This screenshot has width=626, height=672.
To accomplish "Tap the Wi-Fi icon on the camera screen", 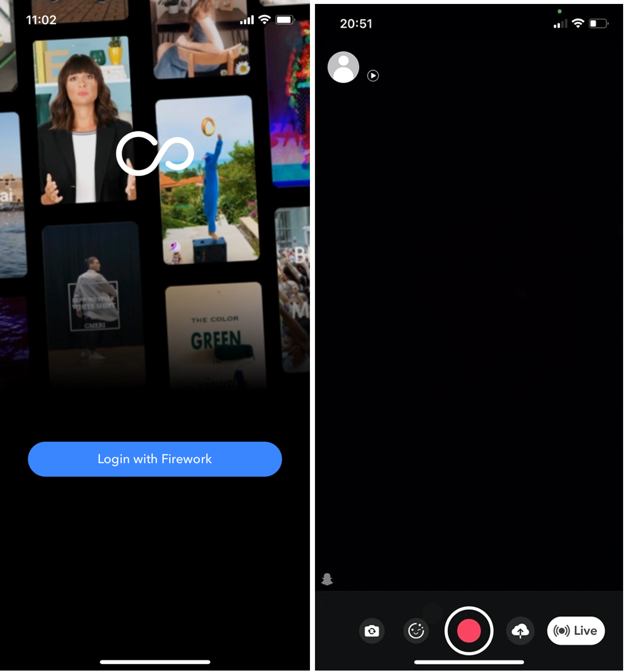I will 578,24.
